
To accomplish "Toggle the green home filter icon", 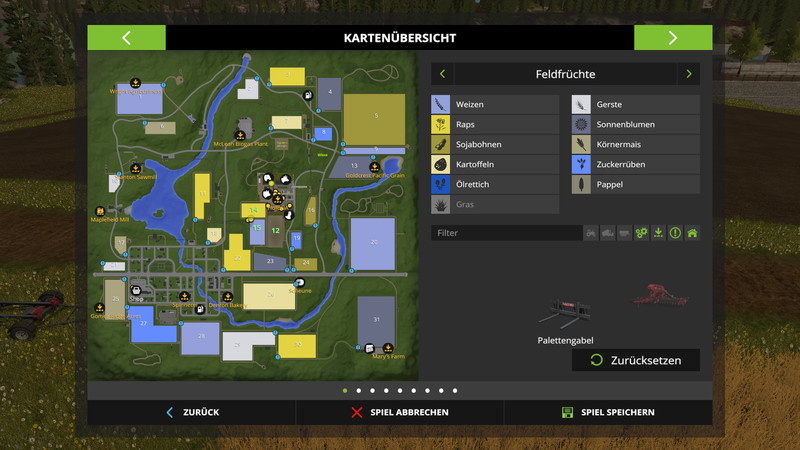I will [x=691, y=233].
